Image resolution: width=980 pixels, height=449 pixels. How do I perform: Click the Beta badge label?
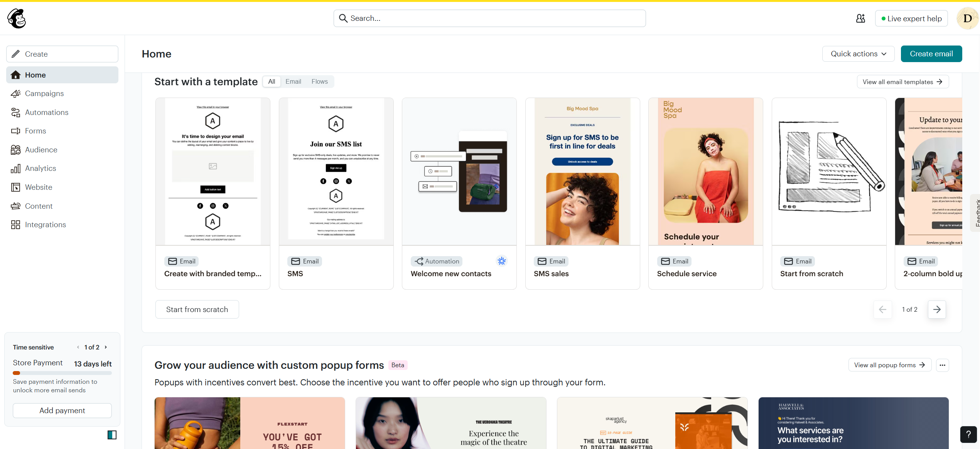tap(398, 365)
